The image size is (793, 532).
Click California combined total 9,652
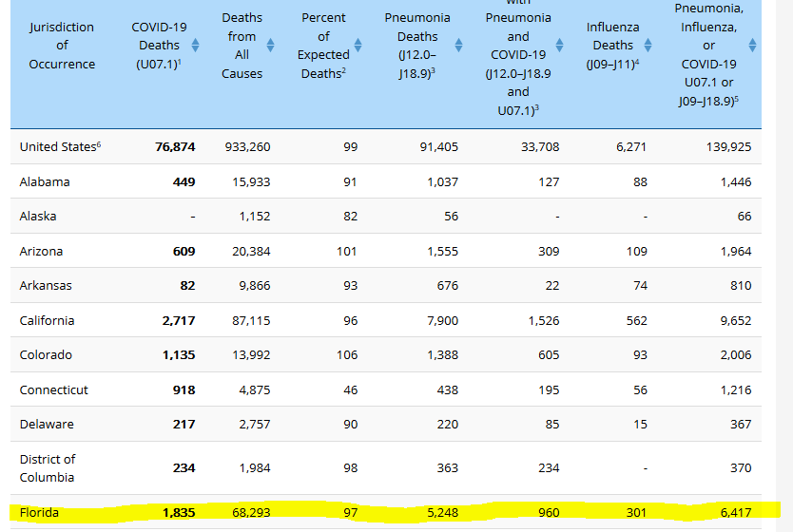click(736, 320)
